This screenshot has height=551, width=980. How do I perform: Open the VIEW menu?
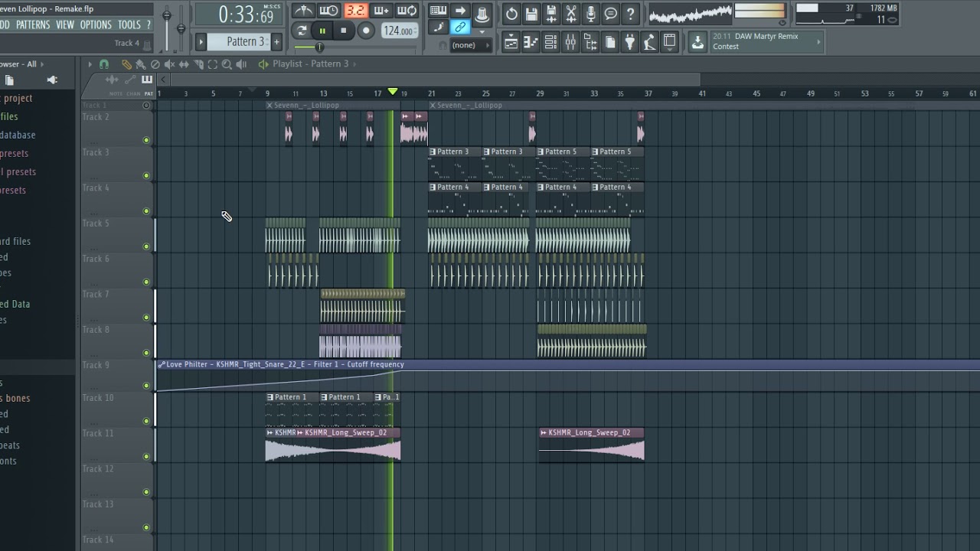pos(65,25)
